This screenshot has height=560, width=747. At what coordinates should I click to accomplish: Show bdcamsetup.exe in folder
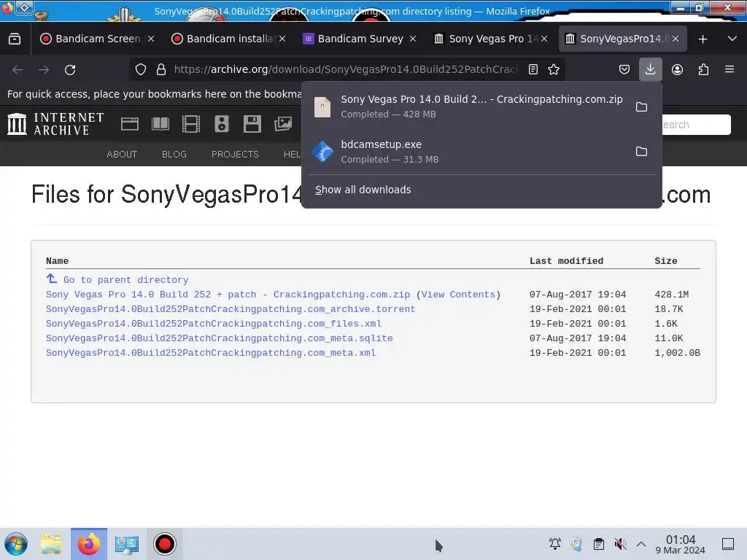click(642, 152)
